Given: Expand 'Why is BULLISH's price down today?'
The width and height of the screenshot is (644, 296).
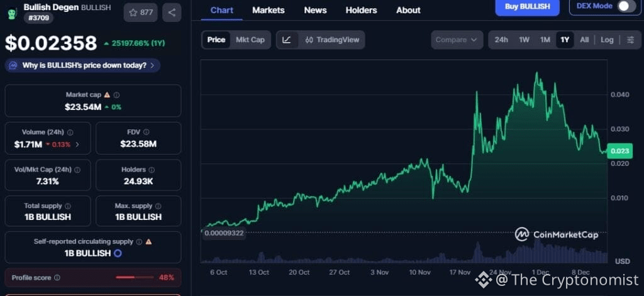Looking at the screenshot, I should coord(82,65).
